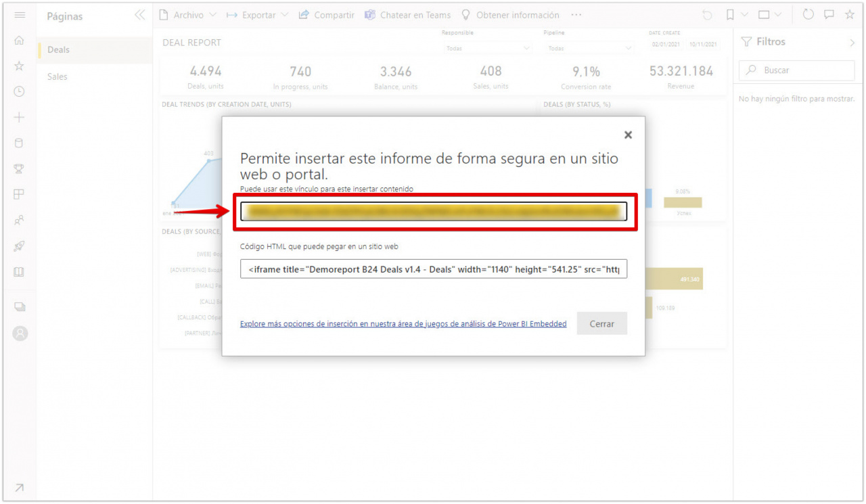Click the 9,1% Conversion rate card
866x504 pixels.
pyautogui.click(x=586, y=77)
